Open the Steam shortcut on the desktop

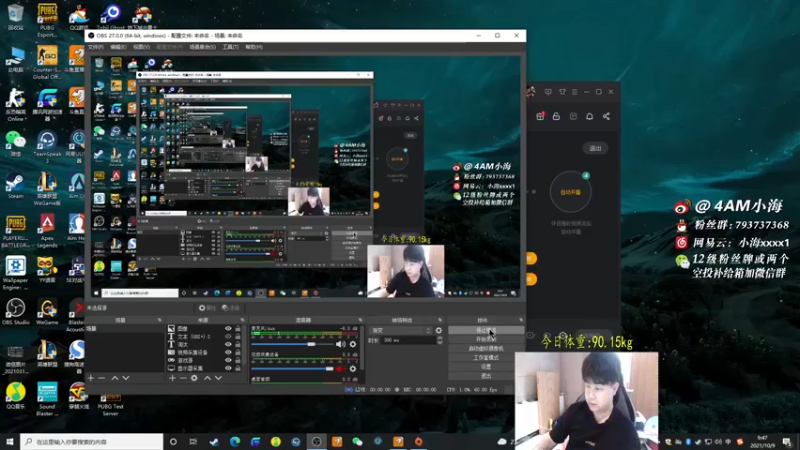click(x=15, y=186)
